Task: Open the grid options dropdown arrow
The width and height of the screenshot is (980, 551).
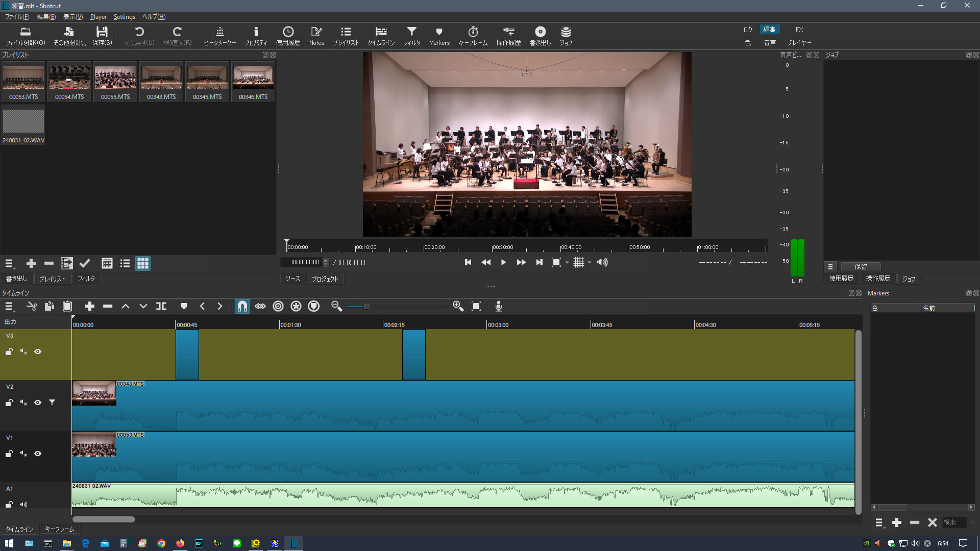Action: [590, 263]
